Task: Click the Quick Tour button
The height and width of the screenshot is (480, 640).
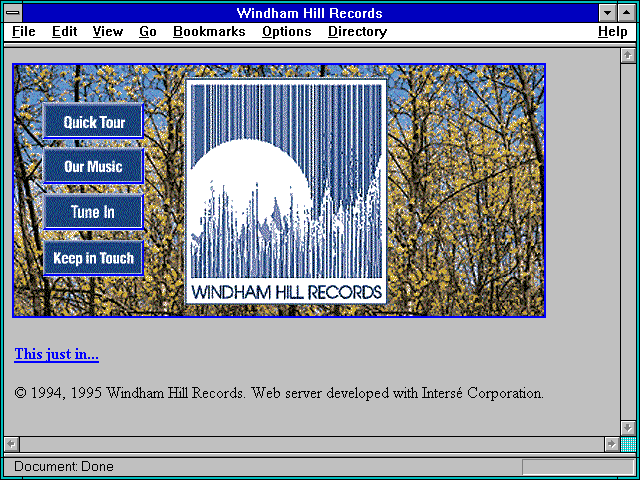Action: tap(93, 121)
